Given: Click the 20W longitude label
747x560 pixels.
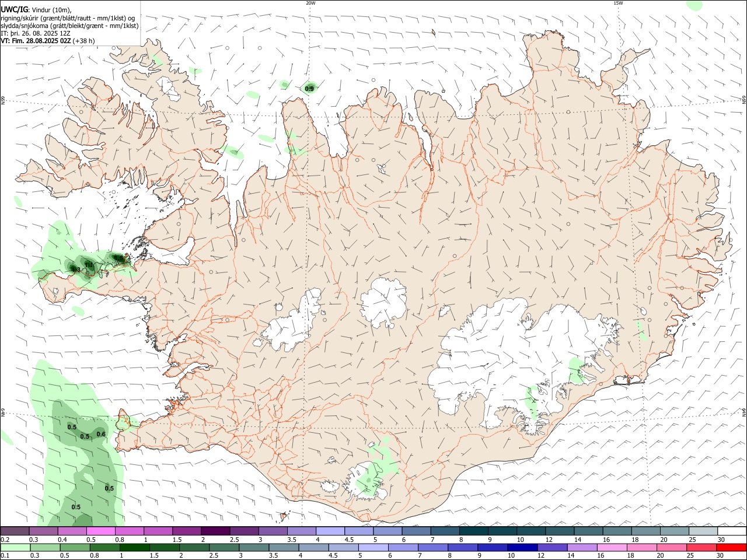Looking at the screenshot, I should (x=310, y=3).
